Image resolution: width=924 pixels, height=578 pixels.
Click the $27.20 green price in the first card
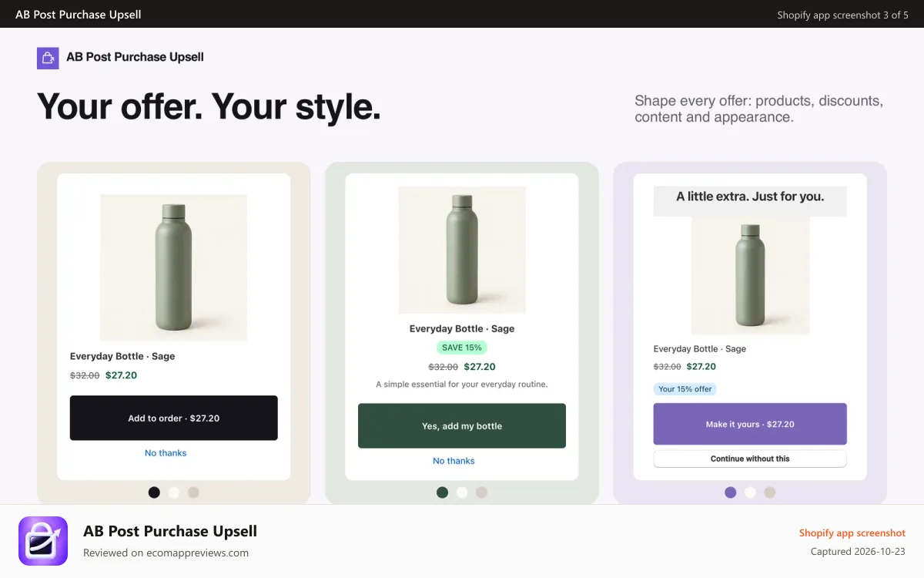click(122, 375)
